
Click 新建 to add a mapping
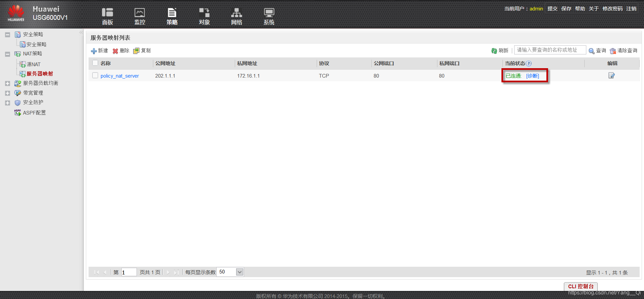point(99,51)
